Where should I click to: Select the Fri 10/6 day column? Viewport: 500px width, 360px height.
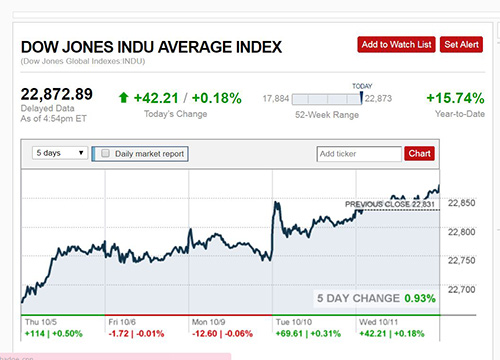coord(147,328)
